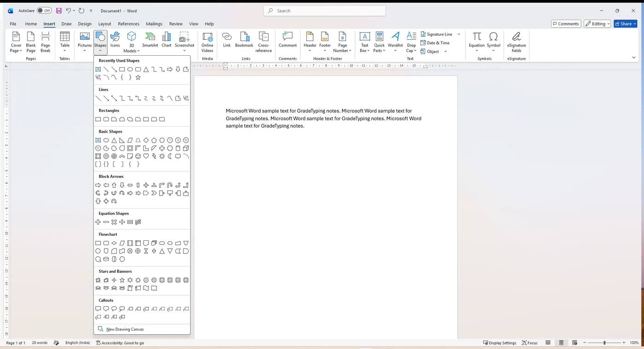Open the Symbol dropdown
The width and height of the screenshot is (644, 349).
pos(494,42)
